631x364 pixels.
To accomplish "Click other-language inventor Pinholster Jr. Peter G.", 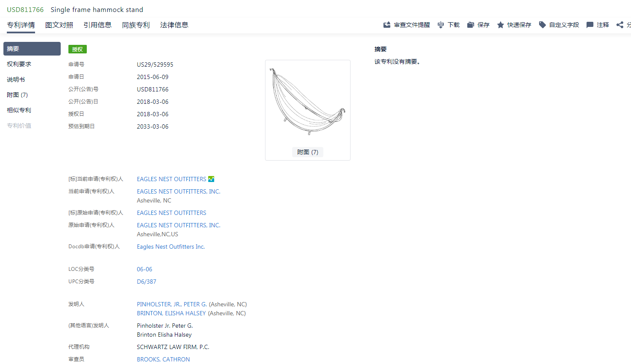I will click(x=165, y=326).
